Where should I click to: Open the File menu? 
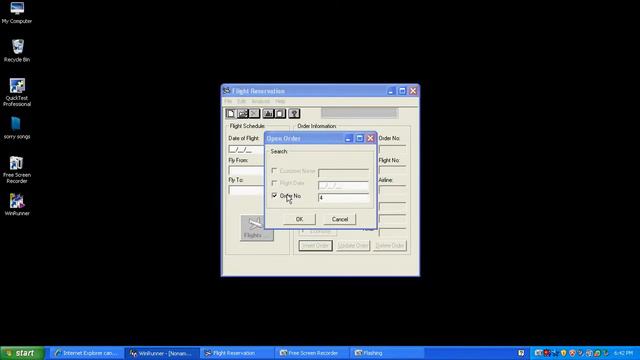[x=228, y=101]
